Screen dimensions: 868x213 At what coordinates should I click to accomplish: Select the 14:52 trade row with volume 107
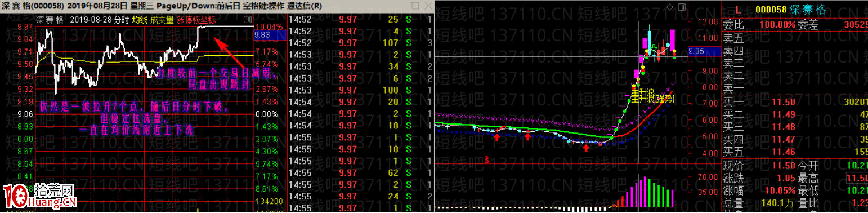point(361,43)
